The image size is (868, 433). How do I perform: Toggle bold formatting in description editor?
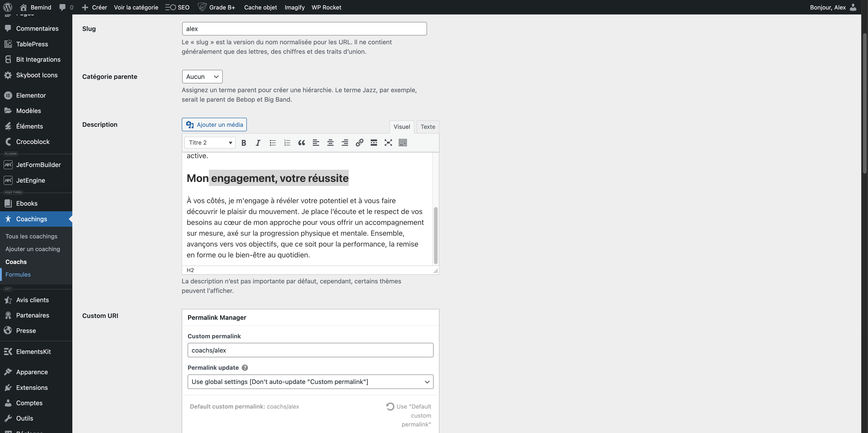click(244, 143)
